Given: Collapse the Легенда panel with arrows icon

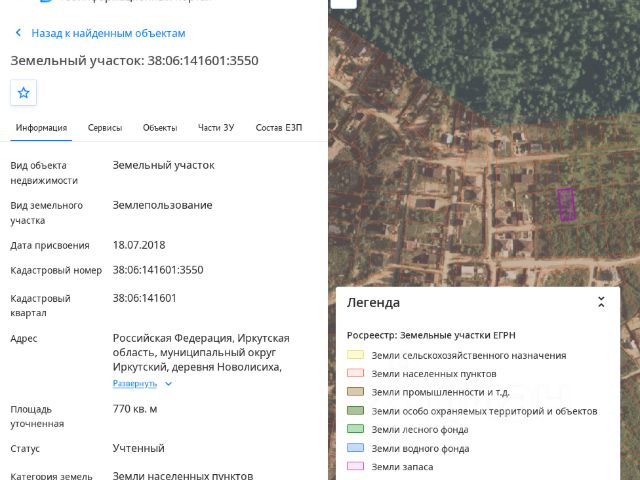Looking at the screenshot, I should click(601, 302).
